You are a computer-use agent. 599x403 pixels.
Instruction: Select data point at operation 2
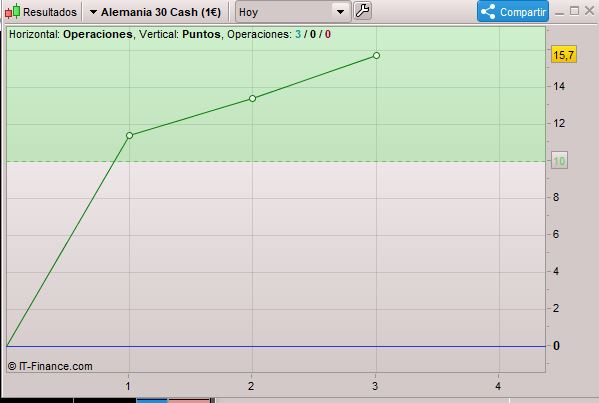tap(253, 99)
